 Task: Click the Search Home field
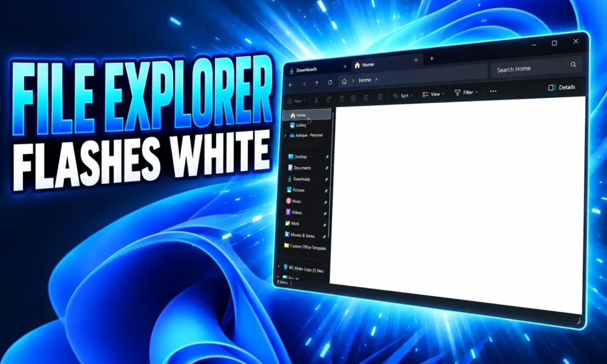pos(535,68)
